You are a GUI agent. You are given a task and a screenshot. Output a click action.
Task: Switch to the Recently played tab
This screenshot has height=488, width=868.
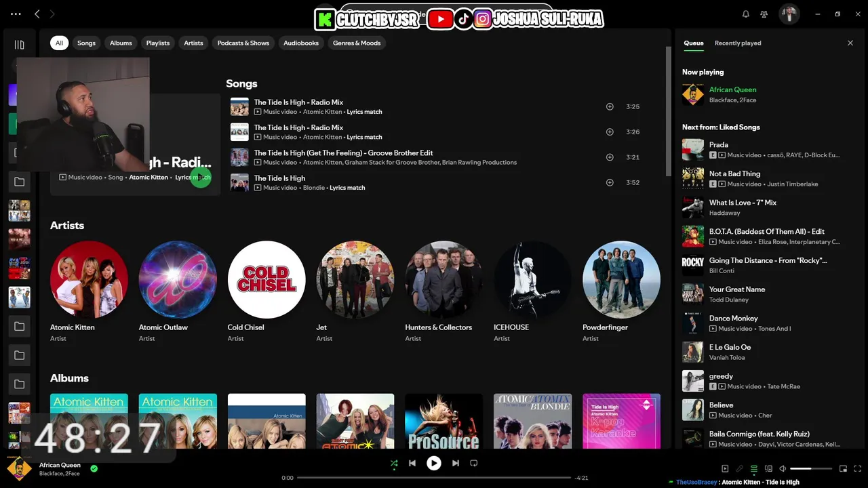(738, 43)
